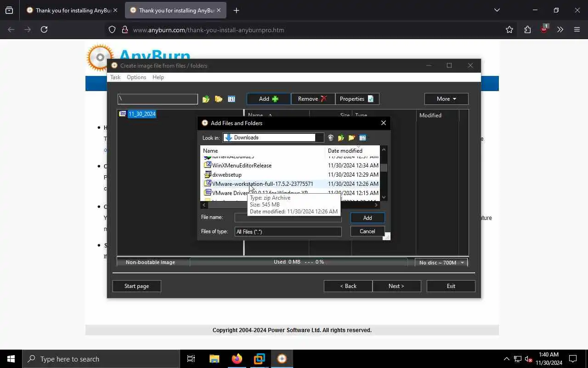Click horizontal scrollbar right arrow in dialog

coord(376,205)
